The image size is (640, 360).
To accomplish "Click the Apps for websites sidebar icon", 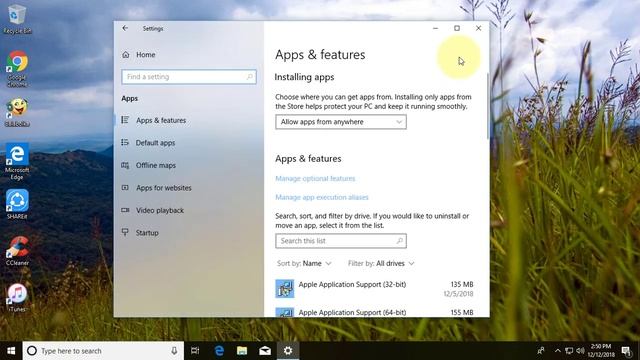I will click(125, 188).
